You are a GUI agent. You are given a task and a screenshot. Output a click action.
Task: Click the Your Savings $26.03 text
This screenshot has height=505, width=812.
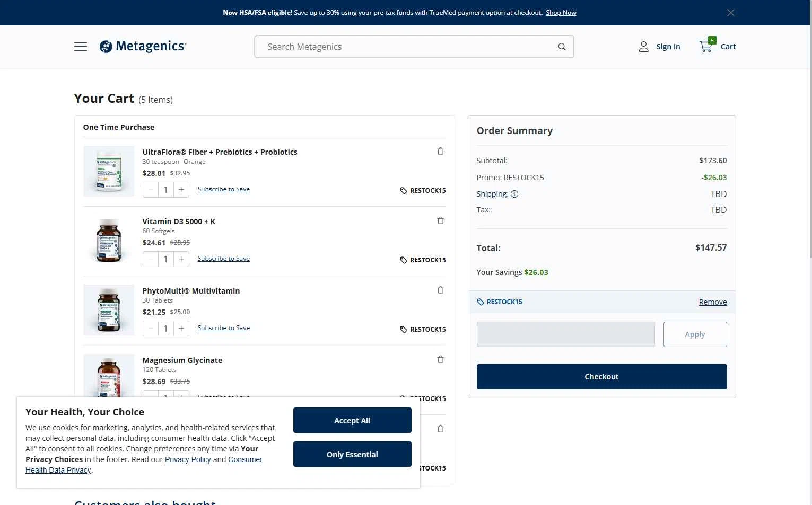pos(512,272)
